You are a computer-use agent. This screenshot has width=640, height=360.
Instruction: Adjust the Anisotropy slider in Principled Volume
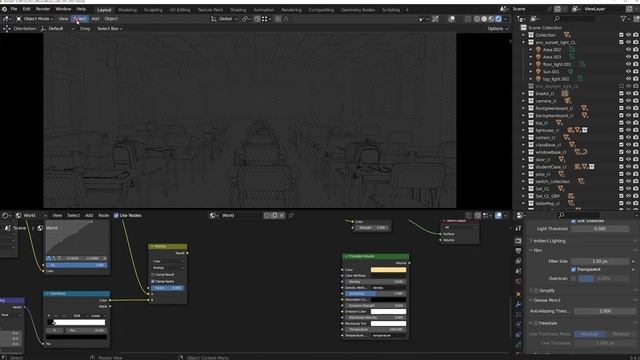[x=376, y=293]
